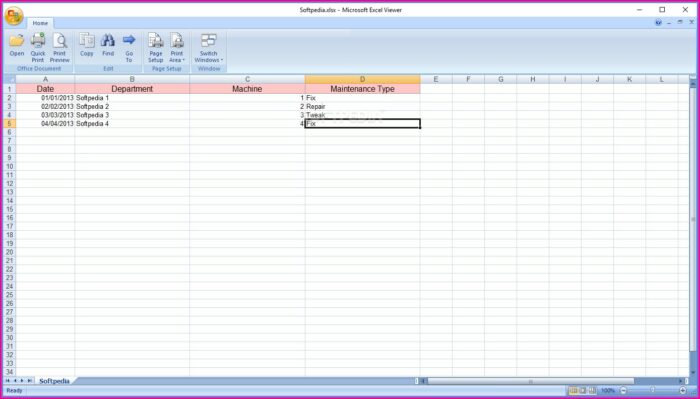Select column E header

436,79
